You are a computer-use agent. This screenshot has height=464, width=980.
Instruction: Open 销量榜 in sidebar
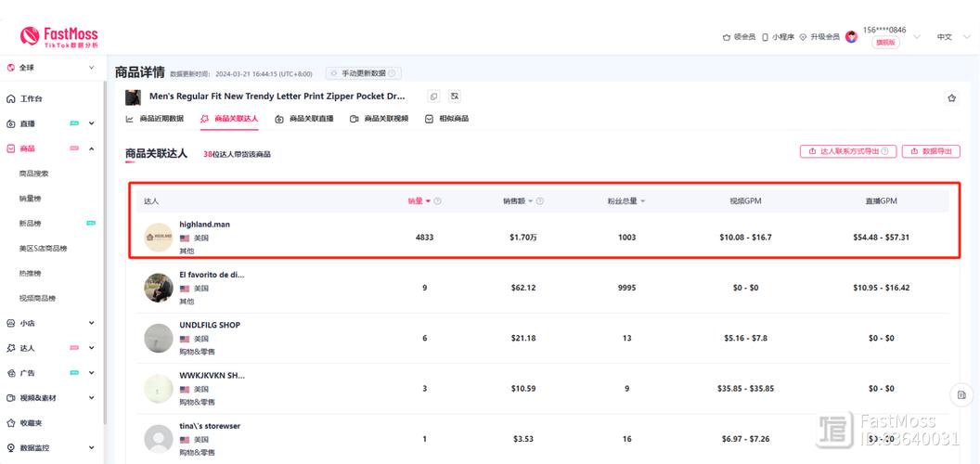30,199
